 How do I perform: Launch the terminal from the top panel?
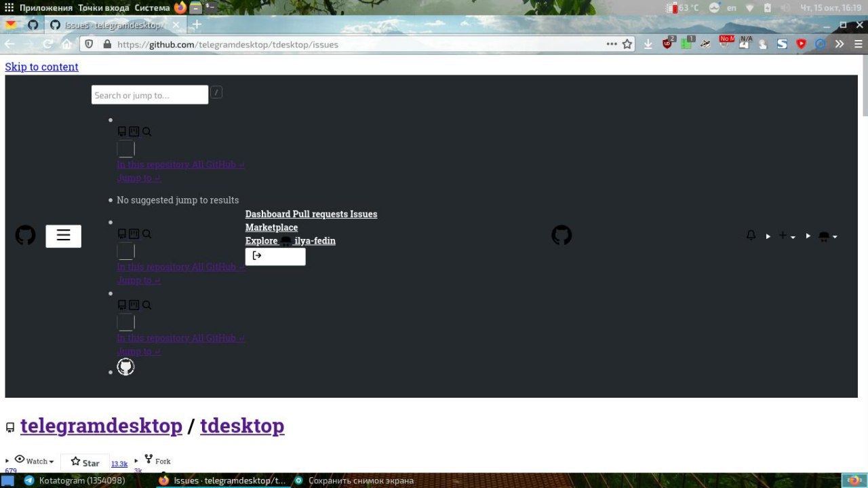210,7
